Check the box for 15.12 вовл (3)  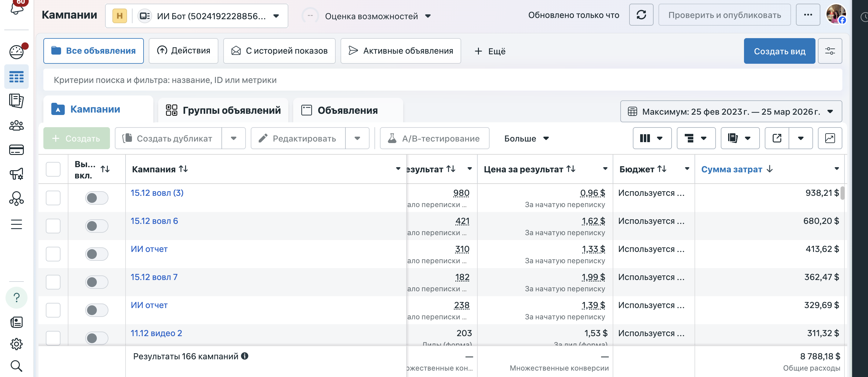(x=53, y=198)
